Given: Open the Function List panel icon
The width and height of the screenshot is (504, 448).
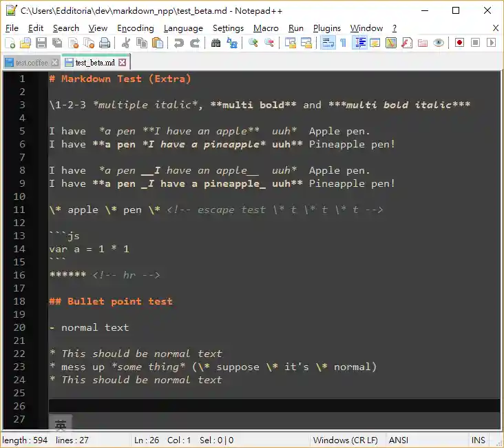Looking at the screenshot, I should click(407, 43).
